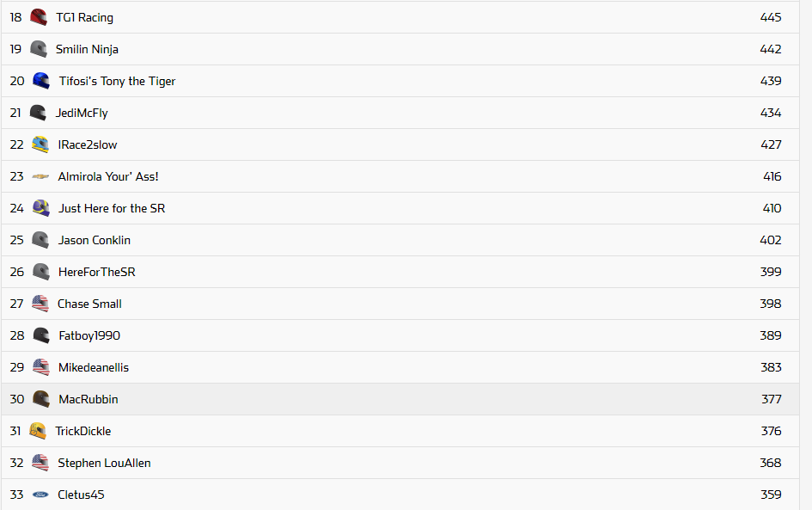Click the brown helmet beside MacRubbin
The height and width of the screenshot is (510, 812).
[x=40, y=399]
